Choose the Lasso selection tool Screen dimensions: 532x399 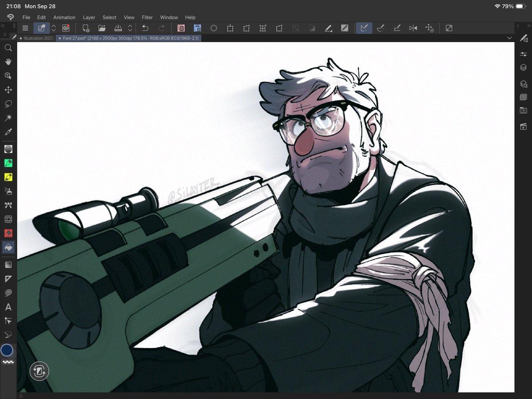pyautogui.click(x=8, y=104)
